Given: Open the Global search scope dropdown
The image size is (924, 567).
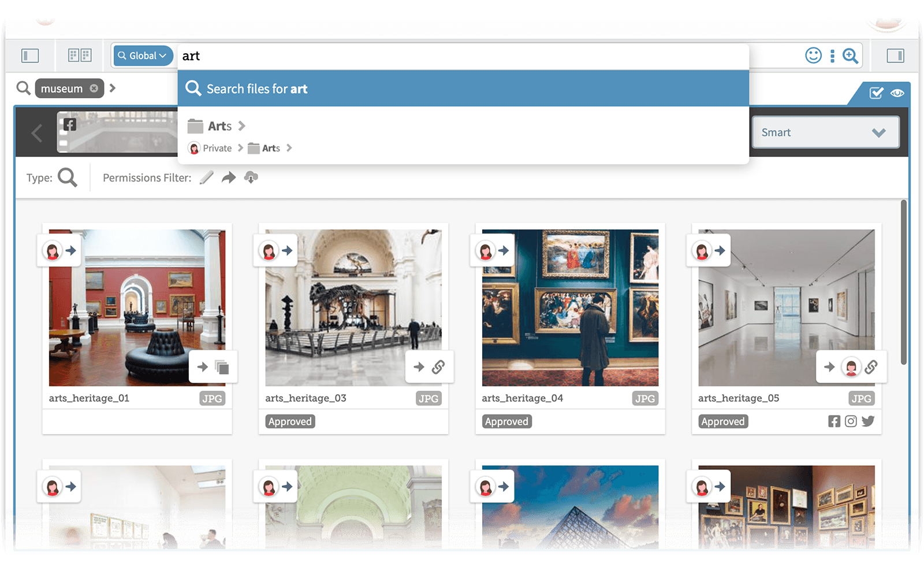Looking at the screenshot, I should pyautogui.click(x=143, y=55).
